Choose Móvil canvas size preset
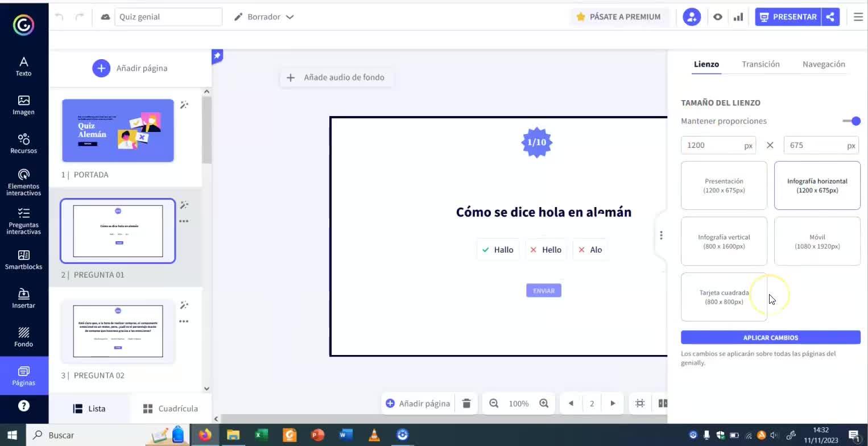The height and width of the screenshot is (446, 868). point(817,241)
